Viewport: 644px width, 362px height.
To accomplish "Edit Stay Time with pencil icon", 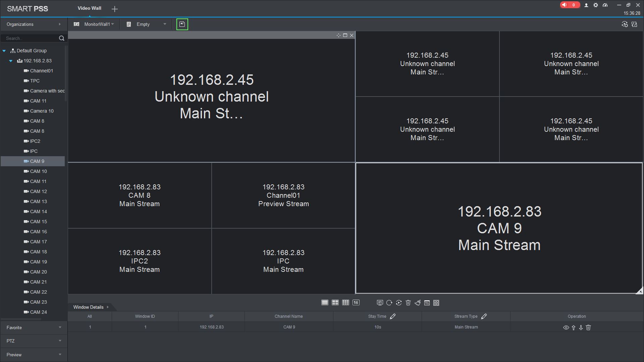I will click(393, 316).
